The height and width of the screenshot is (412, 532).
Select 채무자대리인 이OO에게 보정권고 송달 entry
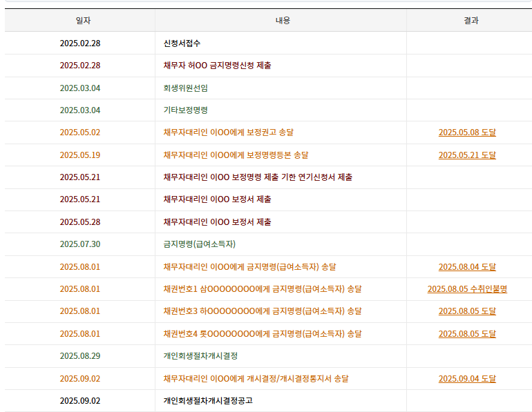228,133
